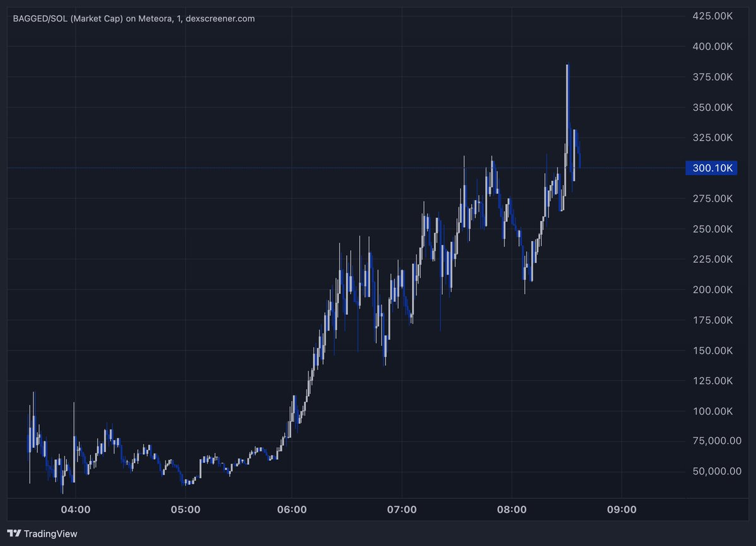756x546 pixels.
Task: Click the 425.00K price axis label
Action: click(x=713, y=16)
